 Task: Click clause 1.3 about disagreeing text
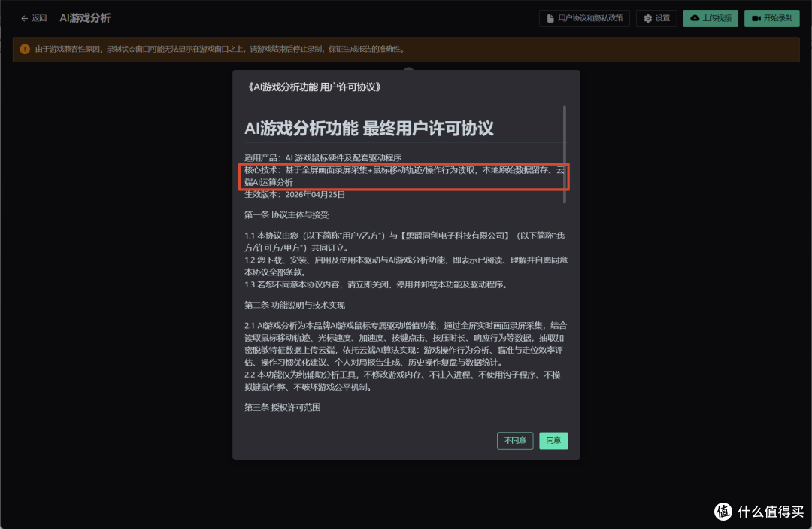pyautogui.click(x=377, y=285)
